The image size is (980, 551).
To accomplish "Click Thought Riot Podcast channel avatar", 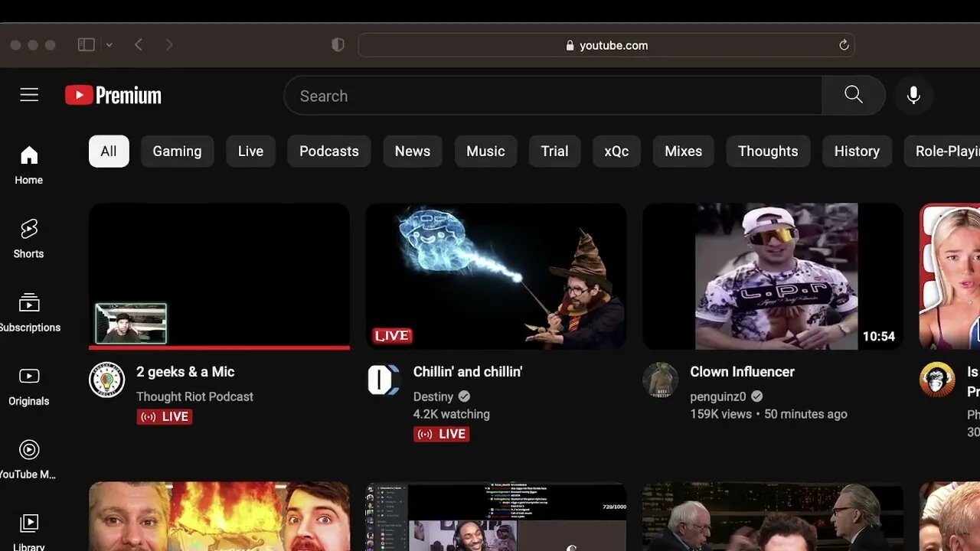I will click(x=107, y=380).
